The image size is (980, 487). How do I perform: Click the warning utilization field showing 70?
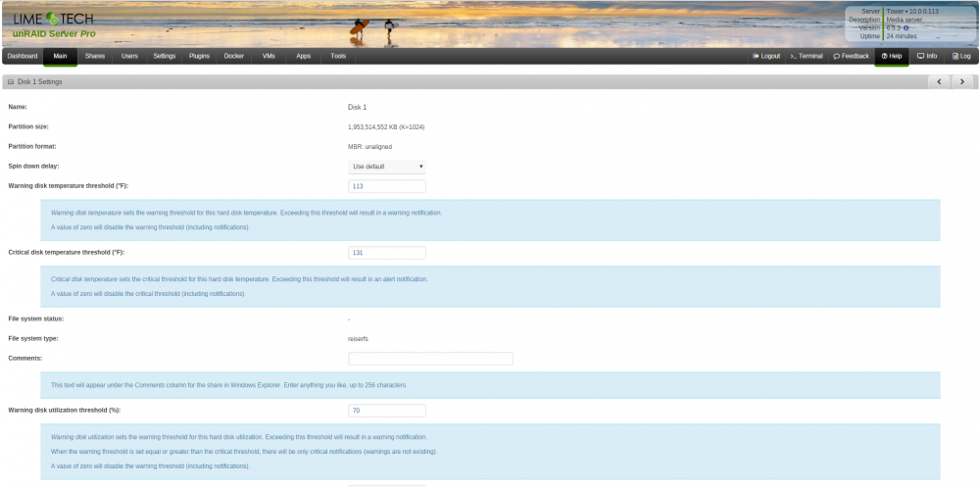pos(387,411)
